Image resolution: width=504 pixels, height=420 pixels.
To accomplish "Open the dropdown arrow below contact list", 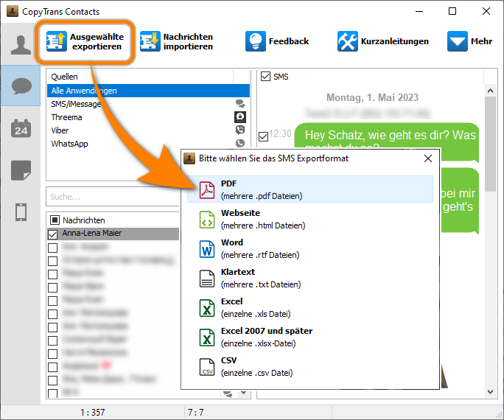I will coord(244,393).
